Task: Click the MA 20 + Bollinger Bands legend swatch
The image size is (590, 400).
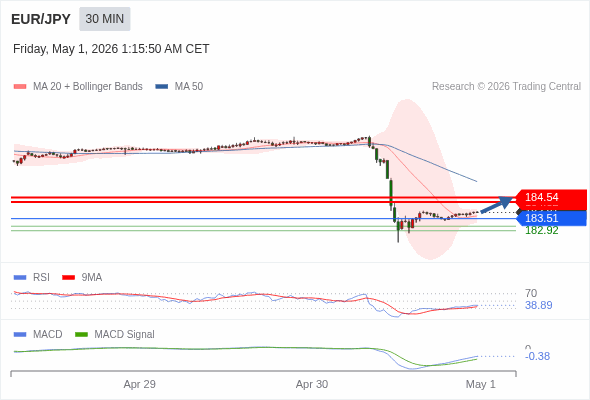Action: 20,87
